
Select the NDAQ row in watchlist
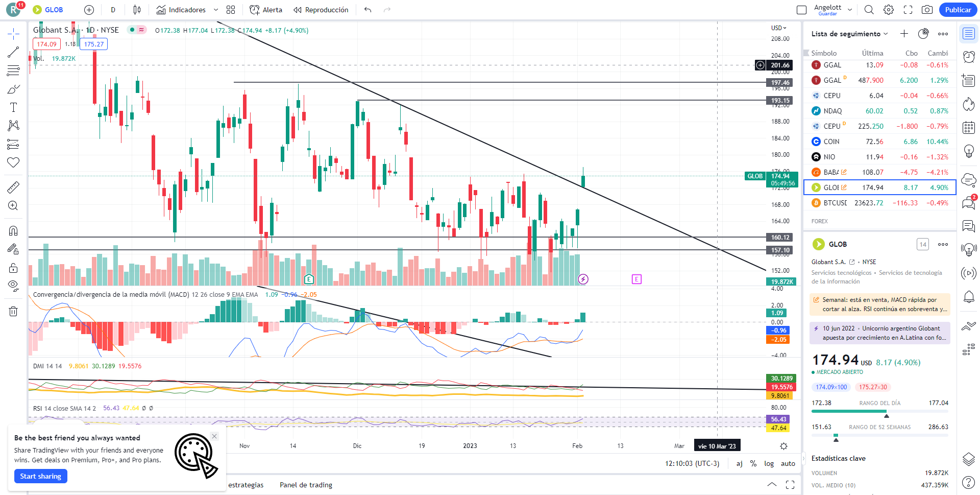coord(880,111)
